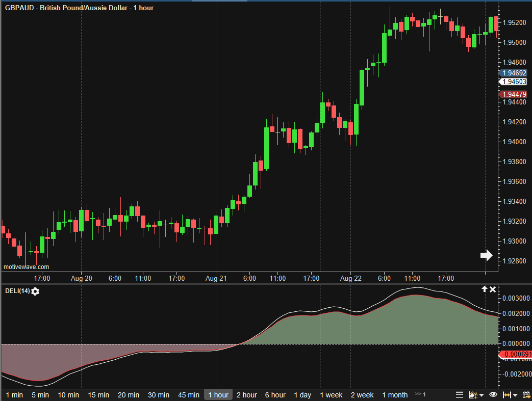Select the 1 month interval

pos(395,395)
